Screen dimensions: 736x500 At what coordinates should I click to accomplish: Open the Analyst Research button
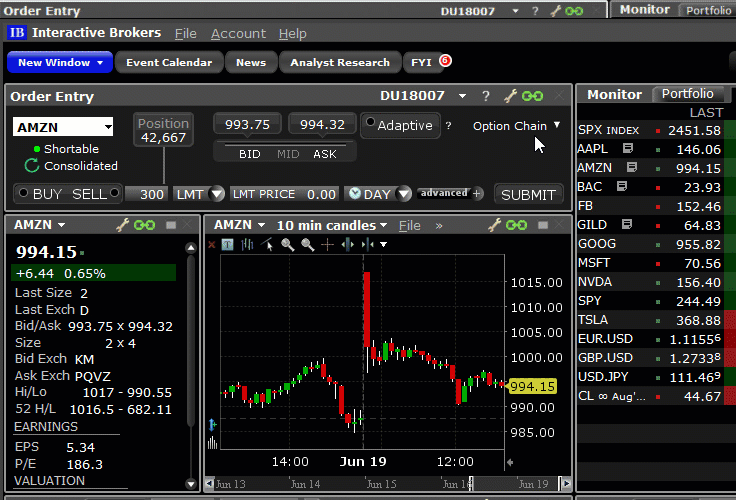(x=340, y=62)
